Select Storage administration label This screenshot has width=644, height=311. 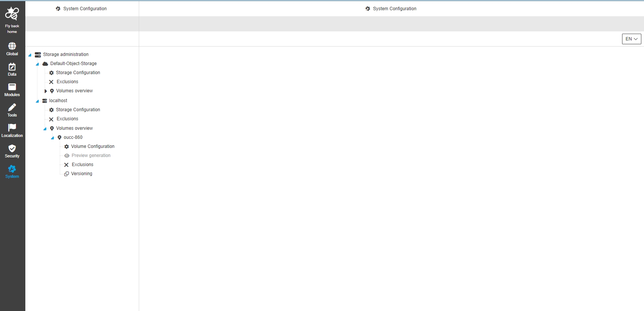pos(66,54)
